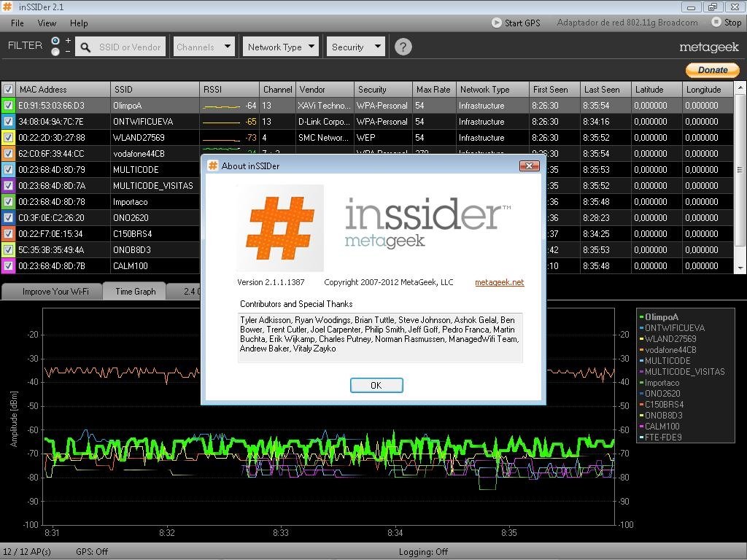Click the Start GPS button label
The width and height of the screenshot is (747, 560).
522,23
